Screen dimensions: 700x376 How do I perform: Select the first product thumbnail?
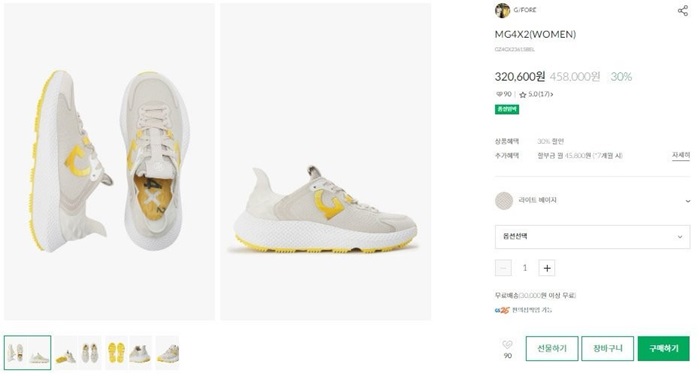tap(28, 353)
